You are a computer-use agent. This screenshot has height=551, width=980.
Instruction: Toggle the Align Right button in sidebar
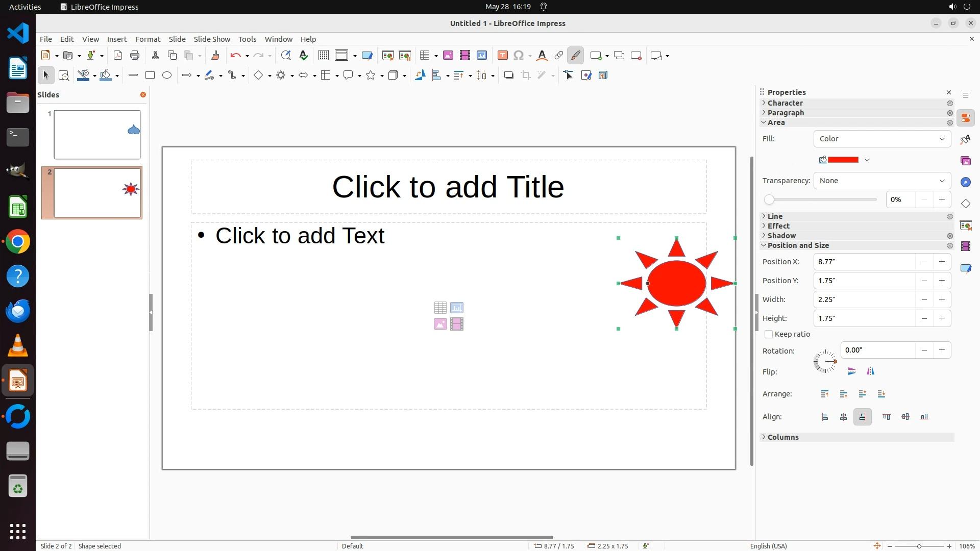pyautogui.click(x=862, y=417)
